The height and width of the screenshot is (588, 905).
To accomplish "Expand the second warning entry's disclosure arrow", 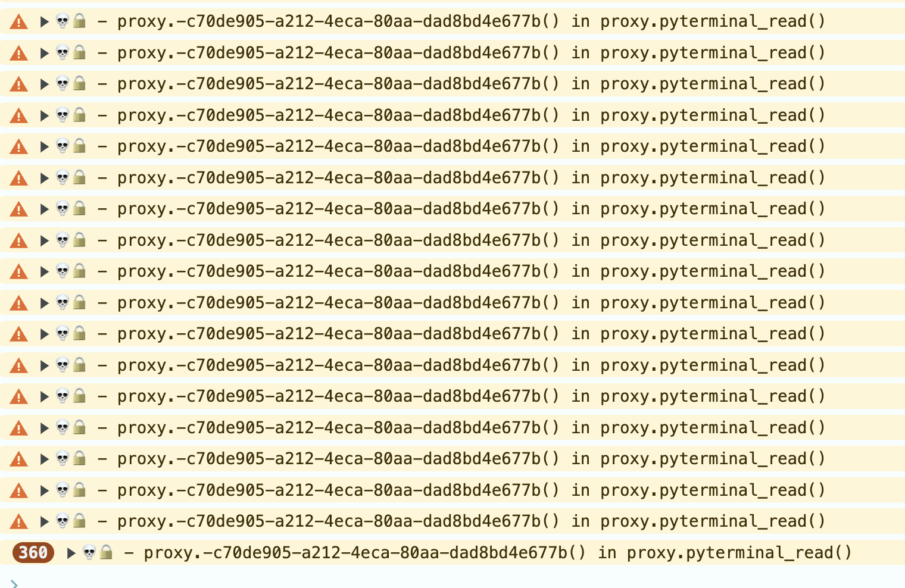I will [x=44, y=54].
